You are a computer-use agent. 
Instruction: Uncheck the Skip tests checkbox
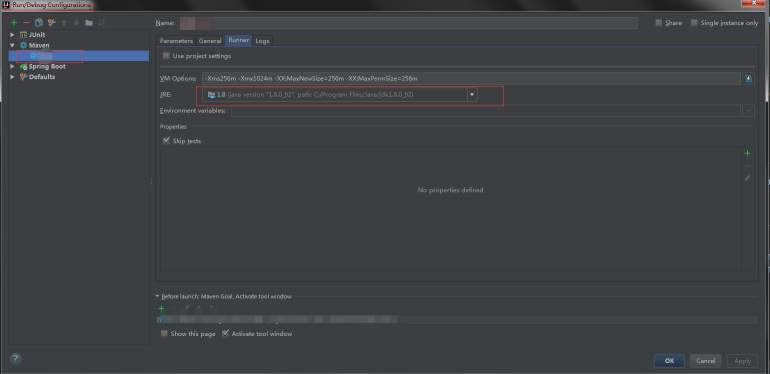tap(166, 141)
